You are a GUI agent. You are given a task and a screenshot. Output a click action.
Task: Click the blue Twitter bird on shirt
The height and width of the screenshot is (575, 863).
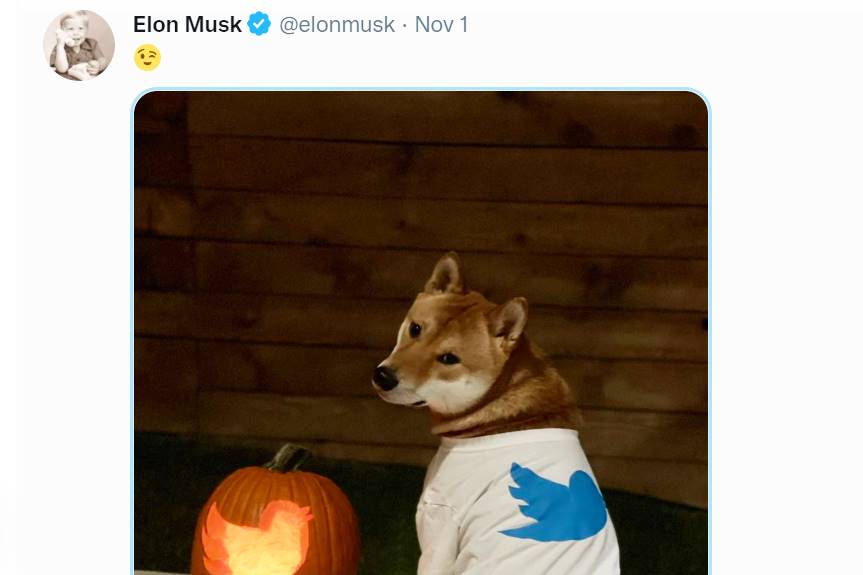point(554,502)
